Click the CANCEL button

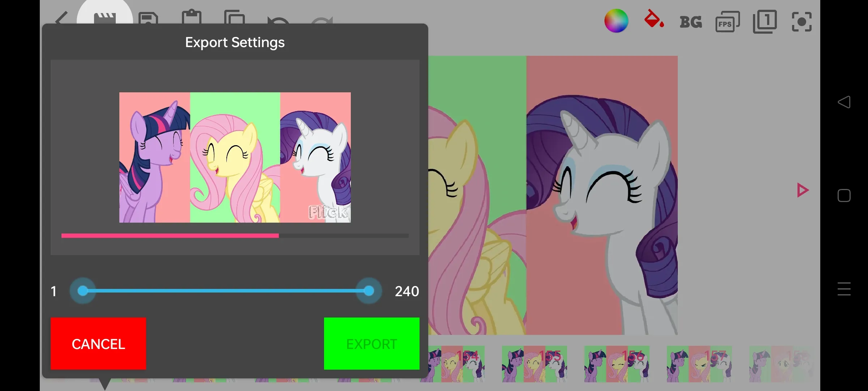(x=98, y=344)
